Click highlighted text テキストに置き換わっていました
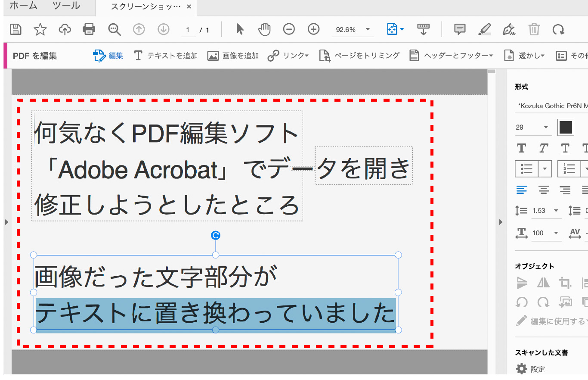The width and height of the screenshot is (588, 380). [216, 315]
